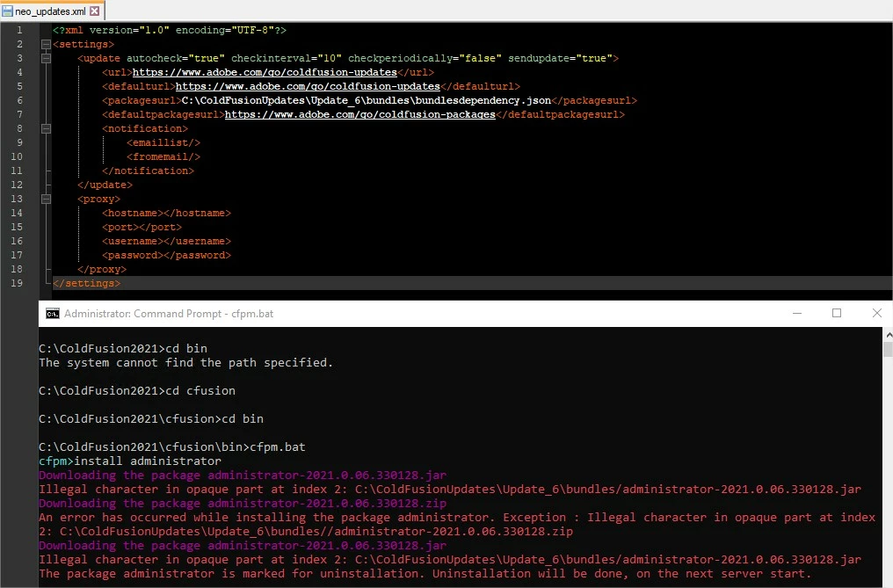Minimize the Command Prompt window

pos(797,314)
